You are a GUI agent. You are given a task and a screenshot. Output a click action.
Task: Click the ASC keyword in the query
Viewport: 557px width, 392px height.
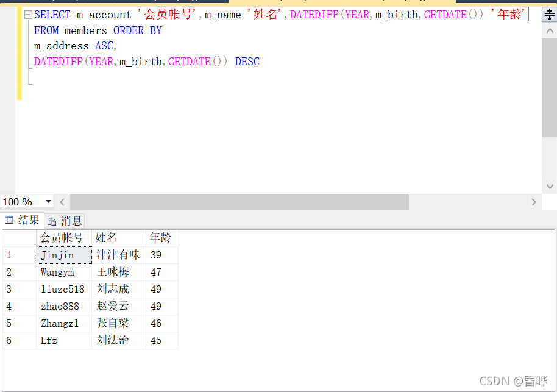click(104, 46)
